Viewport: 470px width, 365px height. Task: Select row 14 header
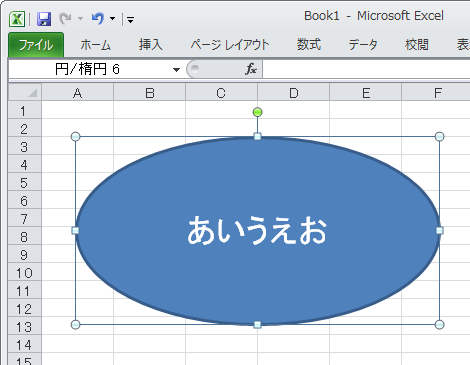(25, 344)
